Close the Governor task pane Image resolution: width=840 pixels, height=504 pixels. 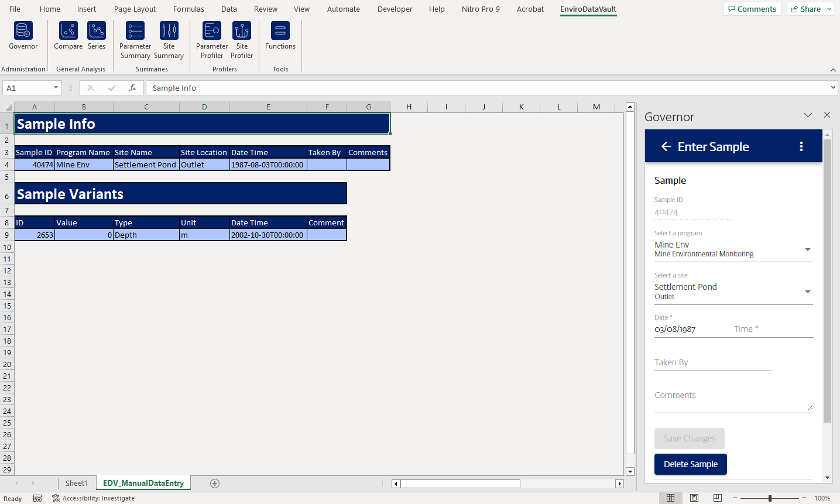tap(827, 115)
